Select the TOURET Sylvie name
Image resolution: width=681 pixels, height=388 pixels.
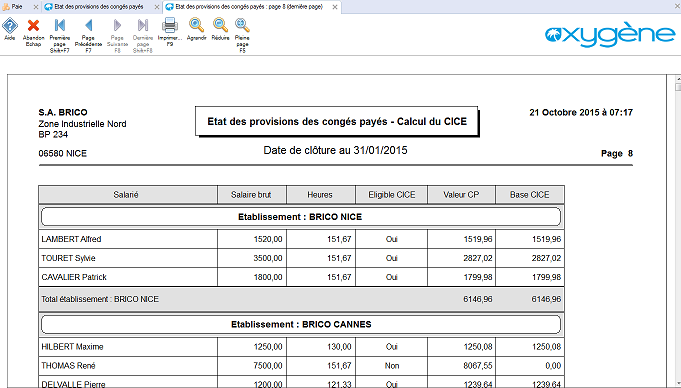68,258
